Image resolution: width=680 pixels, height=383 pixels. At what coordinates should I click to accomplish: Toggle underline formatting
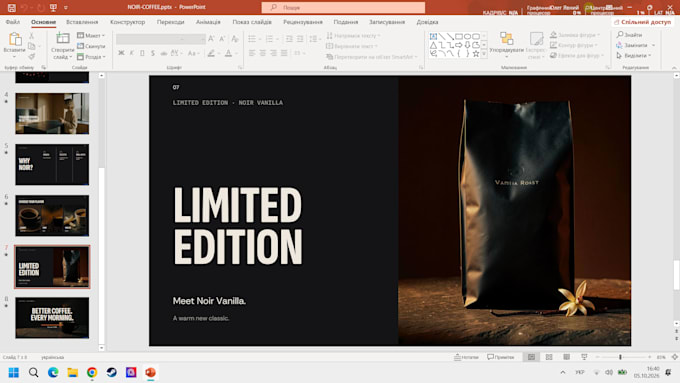142,53
